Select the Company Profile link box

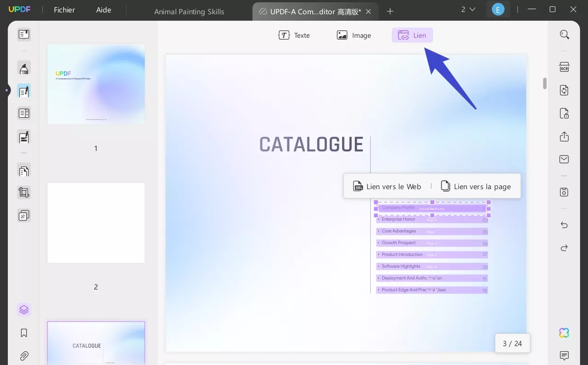432,209
